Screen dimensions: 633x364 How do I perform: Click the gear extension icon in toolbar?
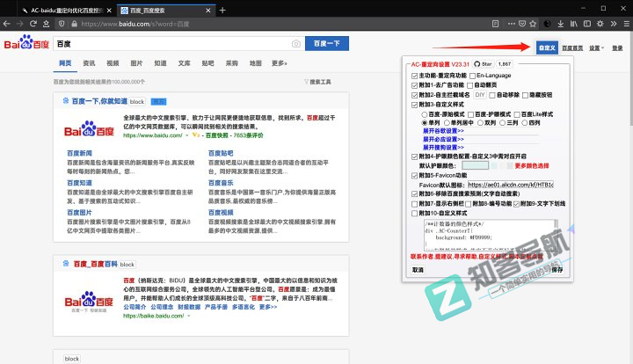point(600,24)
